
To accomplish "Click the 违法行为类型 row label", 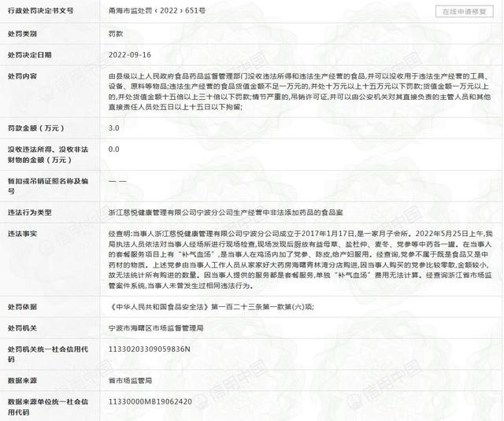I will (29, 212).
